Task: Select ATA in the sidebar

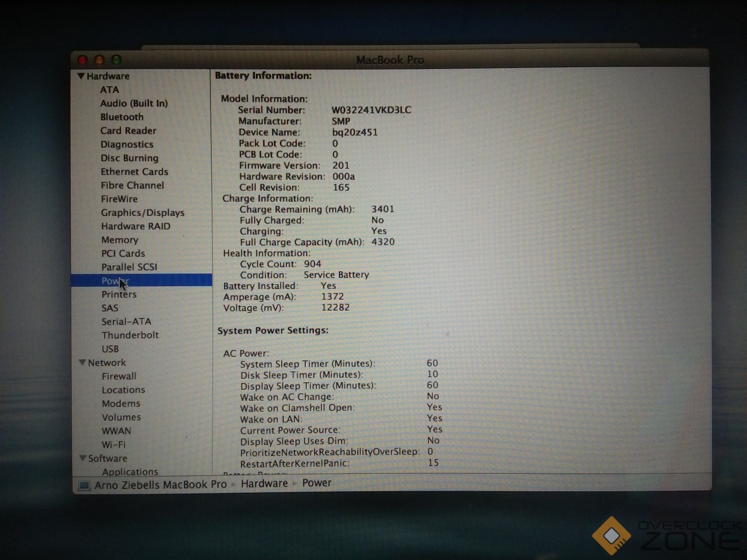Action: 109,90
